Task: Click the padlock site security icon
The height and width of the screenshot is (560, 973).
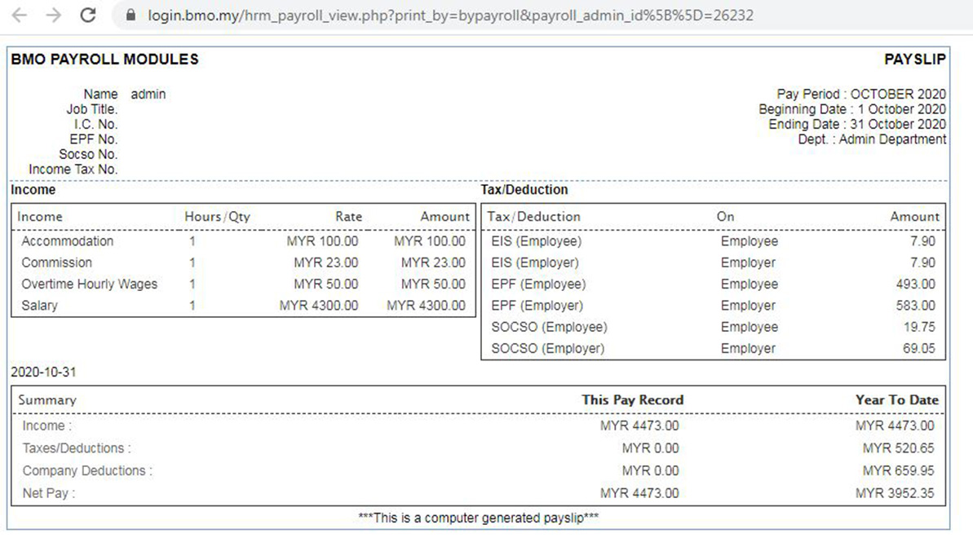Action: click(x=130, y=15)
